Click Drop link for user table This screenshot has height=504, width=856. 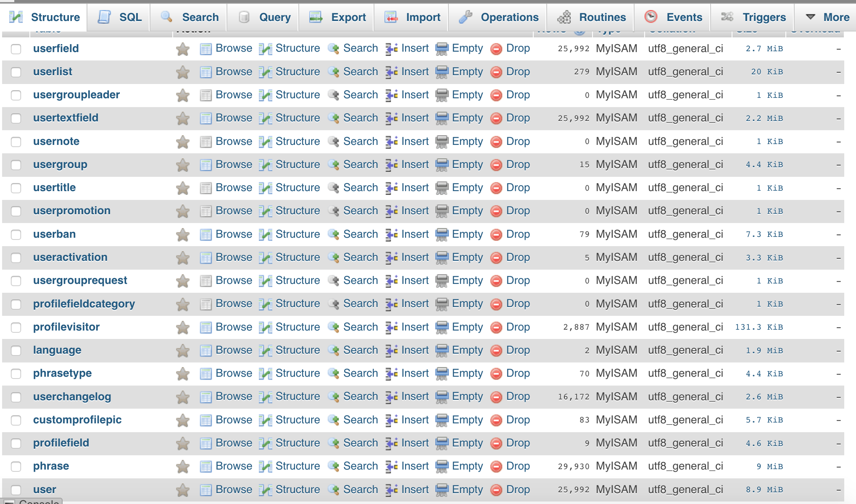click(518, 489)
